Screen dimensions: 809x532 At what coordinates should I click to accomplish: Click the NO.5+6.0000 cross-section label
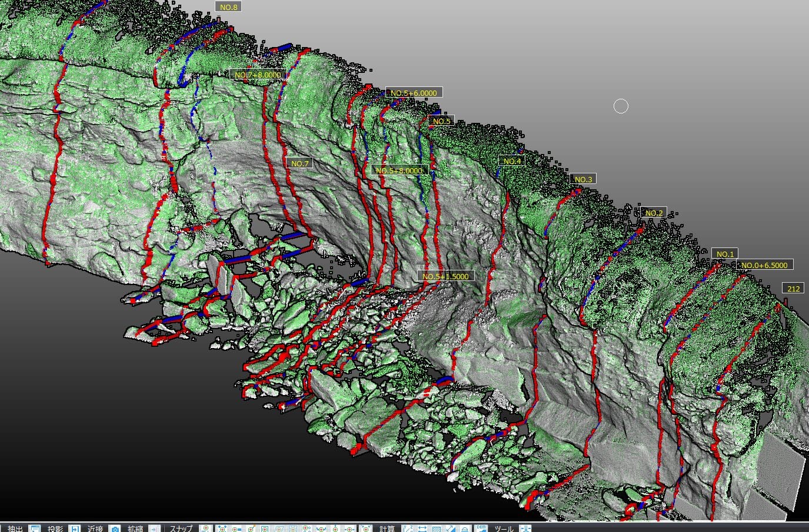click(x=414, y=93)
